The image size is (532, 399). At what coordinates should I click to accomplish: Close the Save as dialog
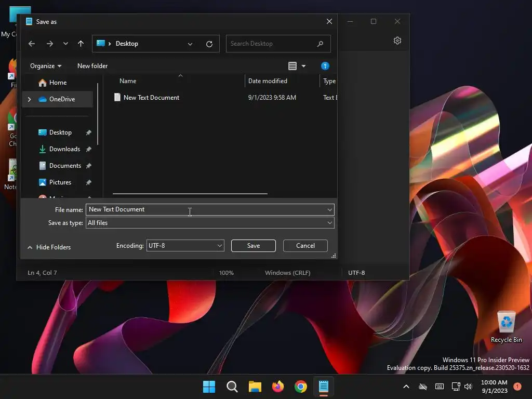point(329,21)
